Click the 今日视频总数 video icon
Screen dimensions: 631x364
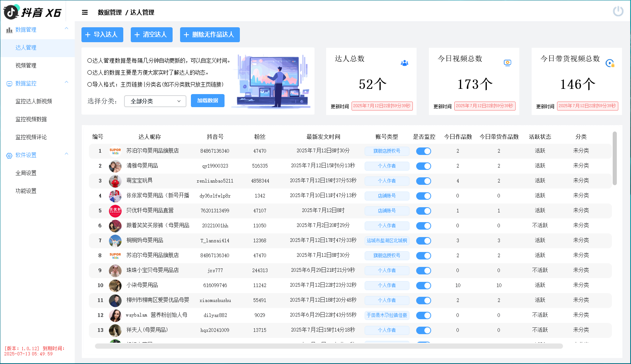507,63
